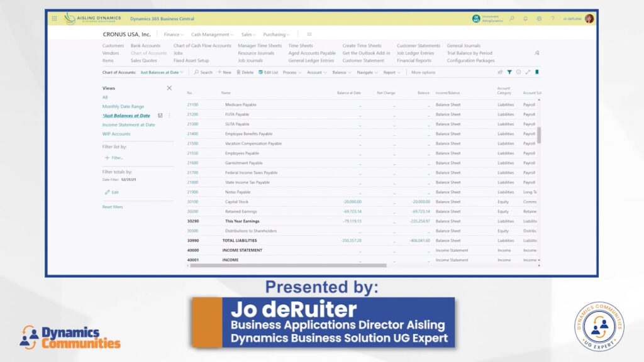644x362 pixels.
Task: Select the All view
Action: [105, 97]
